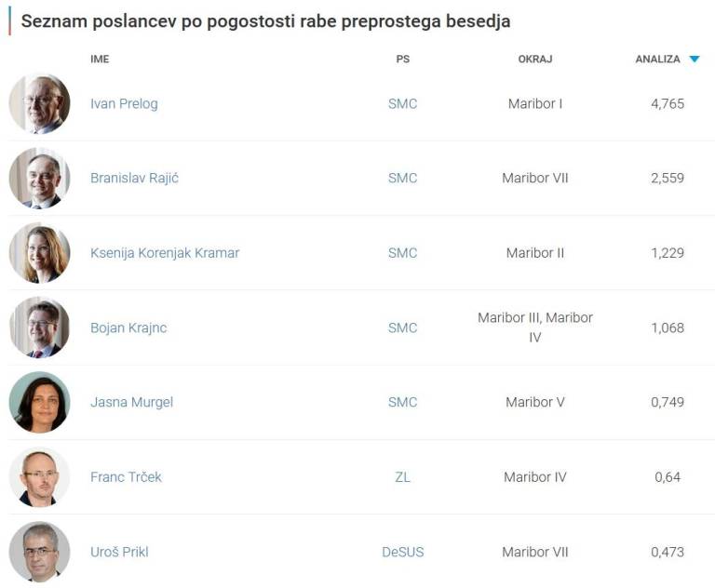The height and width of the screenshot is (588, 715).
Task: Click SMC in Ivan Prelog's row
Action: pos(402,103)
